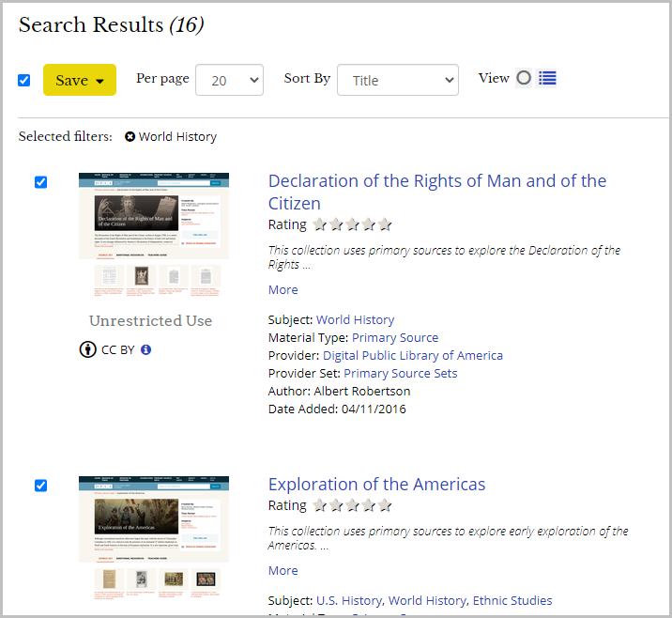Rate Exploration of the Americas with five stars

[x=385, y=505]
